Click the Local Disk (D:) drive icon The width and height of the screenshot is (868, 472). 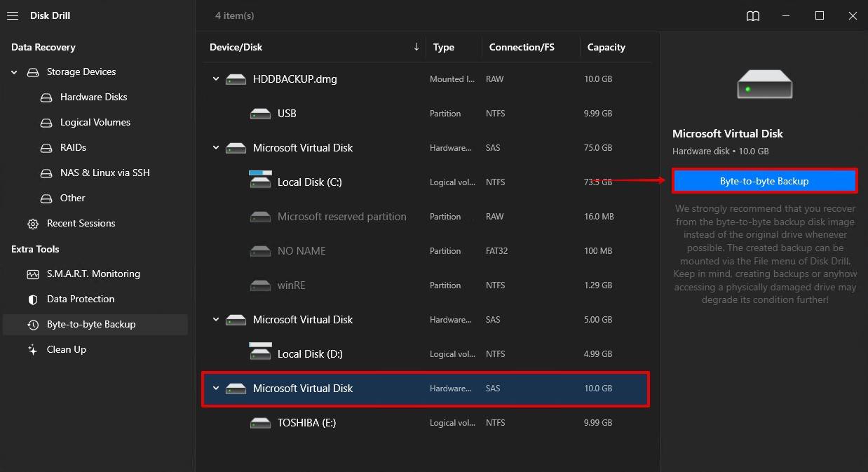pos(261,351)
